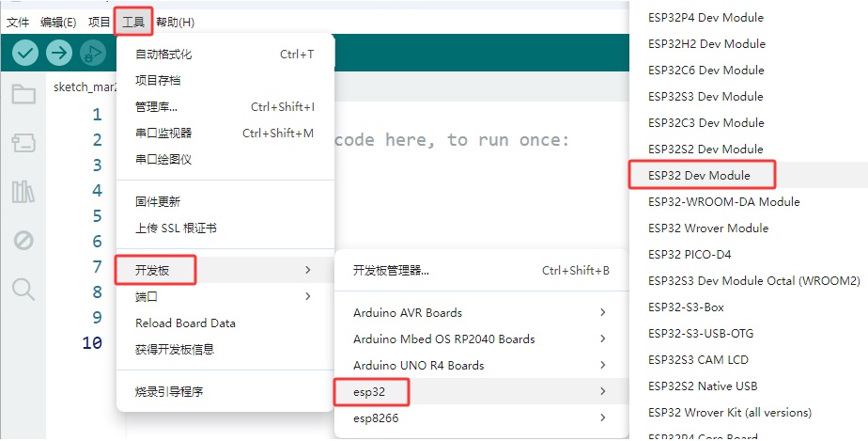Expand the 开发板 submenu
Screen dimensions: 868x441
pos(225,271)
